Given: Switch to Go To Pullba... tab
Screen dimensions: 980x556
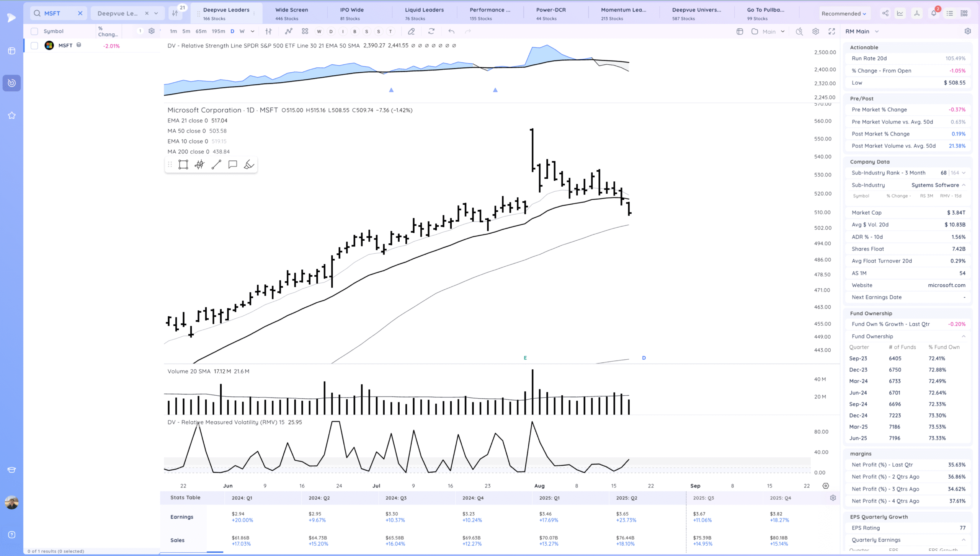Looking at the screenshot, I should coord(766,13).
